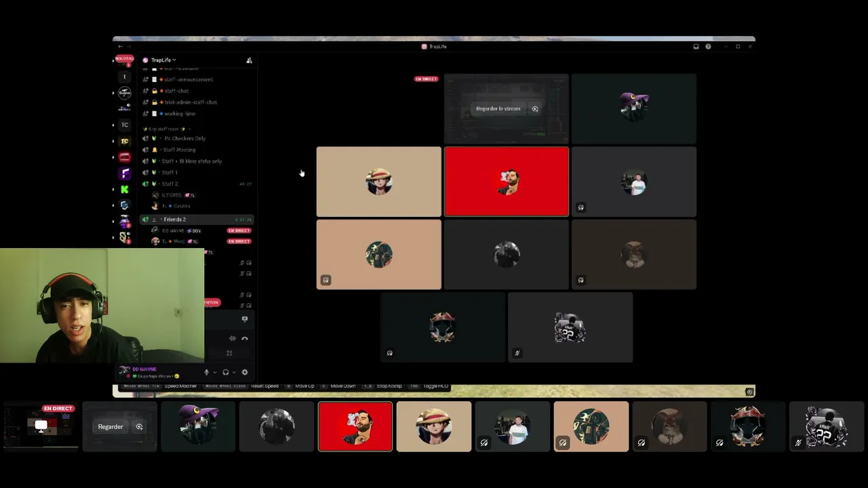Open the help icon in title bar
Screen dimensions: 868x488
pos(708,47)
